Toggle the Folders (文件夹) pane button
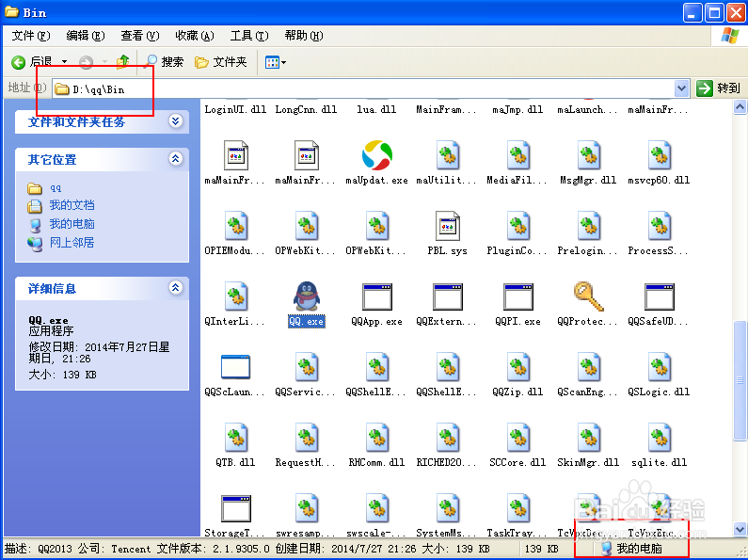748x560 pixels. (x=221, y=62)
